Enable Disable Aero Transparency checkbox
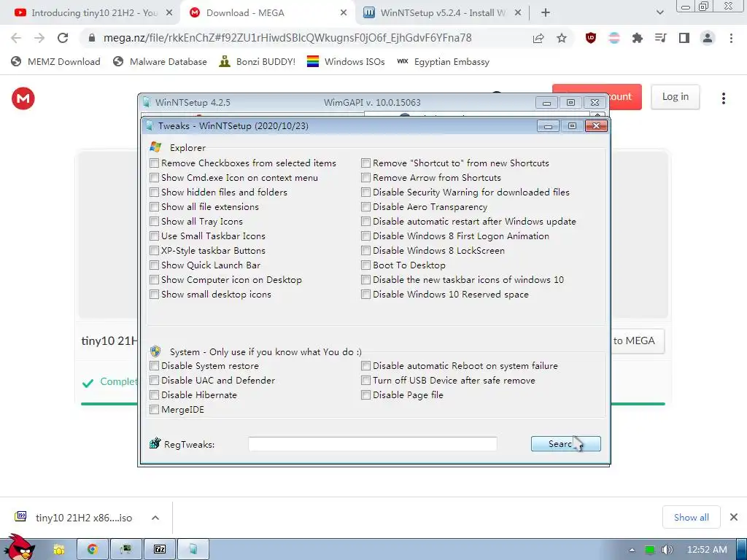 [x=366, y=207]
